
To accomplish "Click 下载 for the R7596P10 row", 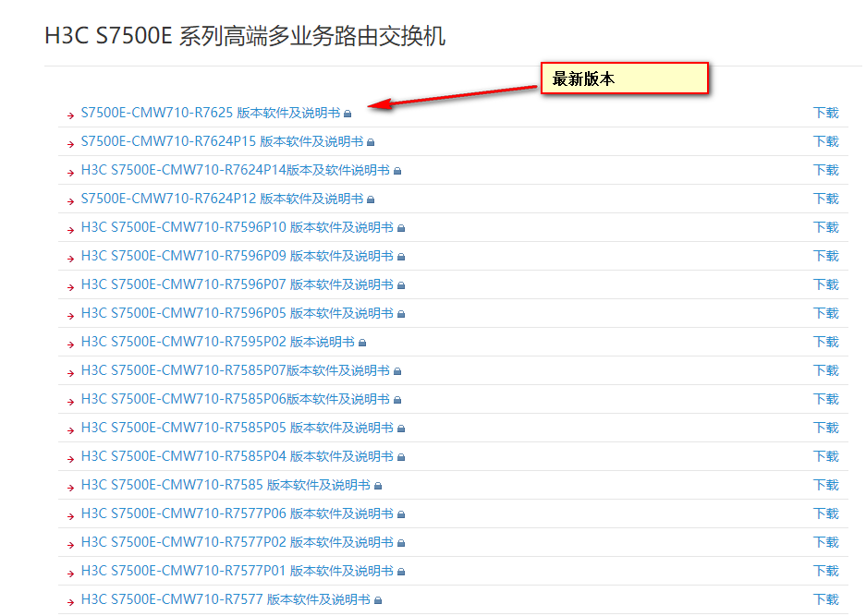I will click(x=826, y=227).
